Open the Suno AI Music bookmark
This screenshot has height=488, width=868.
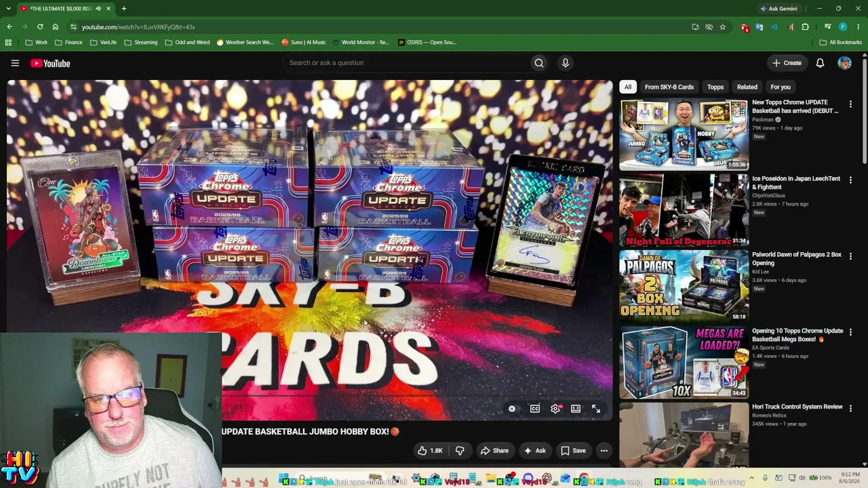(304, 42)
